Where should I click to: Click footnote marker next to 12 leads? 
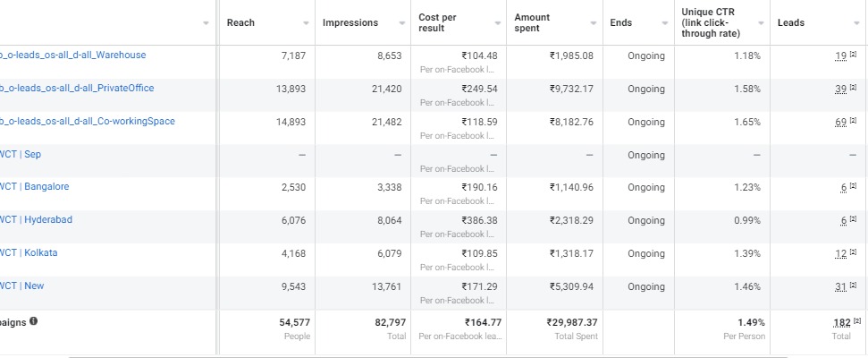tap(853, 253)
